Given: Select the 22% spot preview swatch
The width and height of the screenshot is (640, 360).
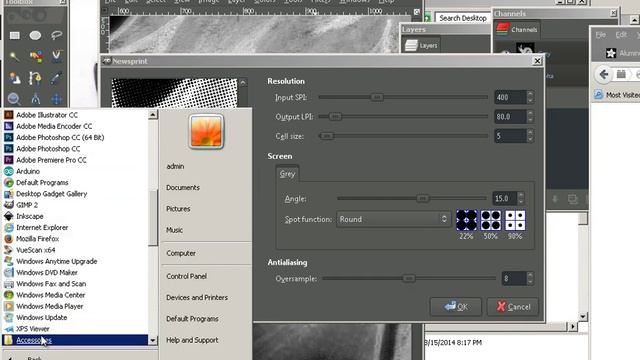Looking at the screenshot, I should [467, 221].
